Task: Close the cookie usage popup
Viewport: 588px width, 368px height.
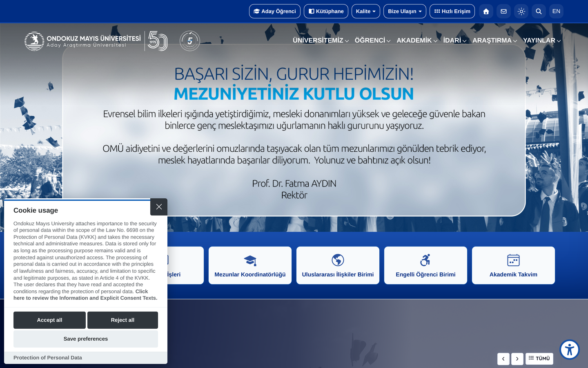Action: (x=159, y=207)
